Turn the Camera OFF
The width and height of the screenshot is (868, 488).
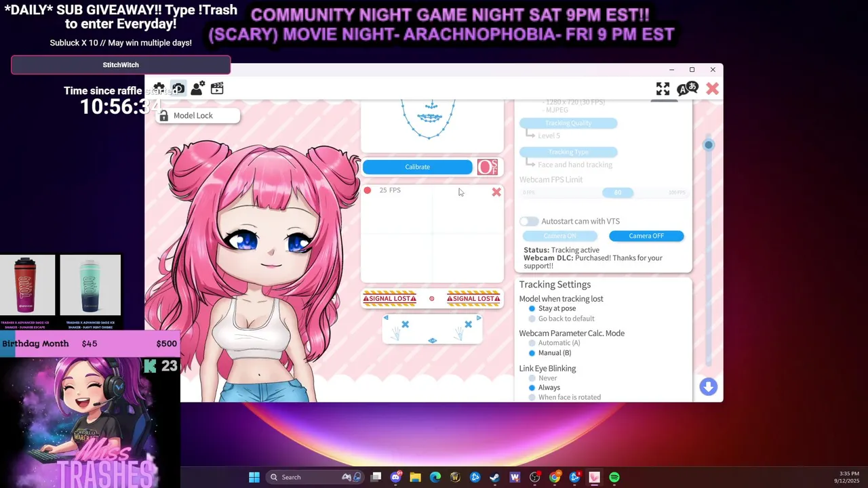coord(646,236)
